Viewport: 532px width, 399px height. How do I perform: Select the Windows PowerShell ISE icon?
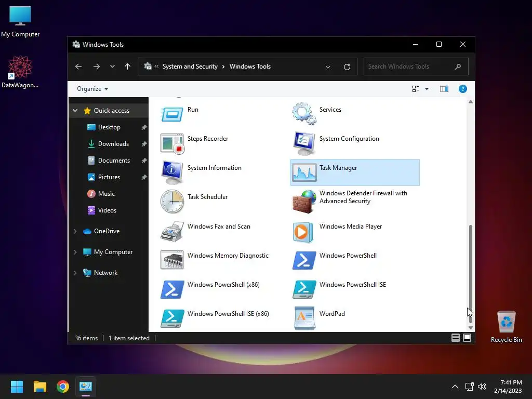(304, 289)
